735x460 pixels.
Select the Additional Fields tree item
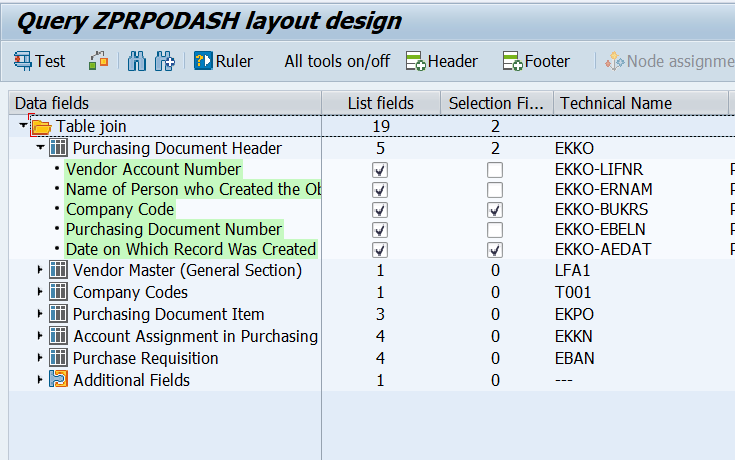(x=131, y=380)
